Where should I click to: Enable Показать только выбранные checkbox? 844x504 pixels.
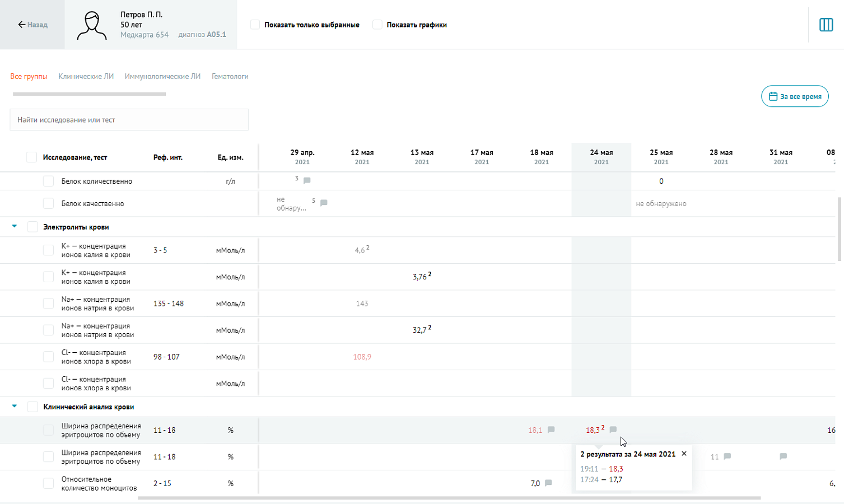pos(255,25)
